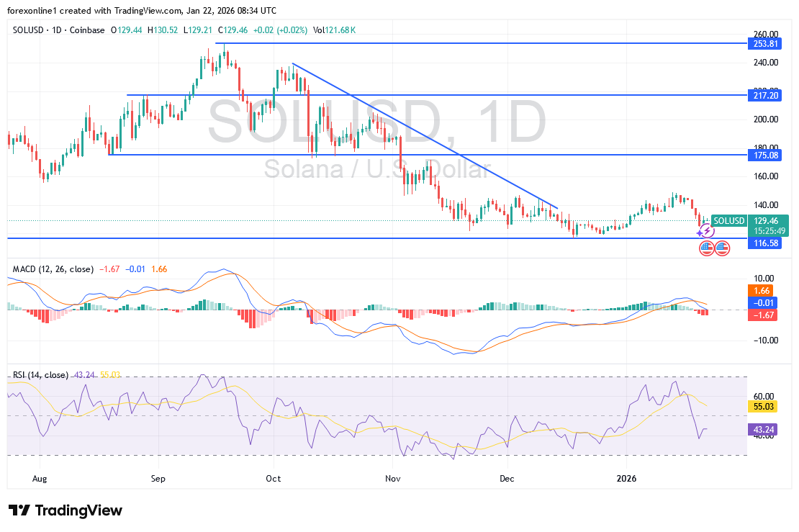Click the SOLUSD price label on the axis
The height and width of the screenshot is (532, 799).
click(728, 221)
